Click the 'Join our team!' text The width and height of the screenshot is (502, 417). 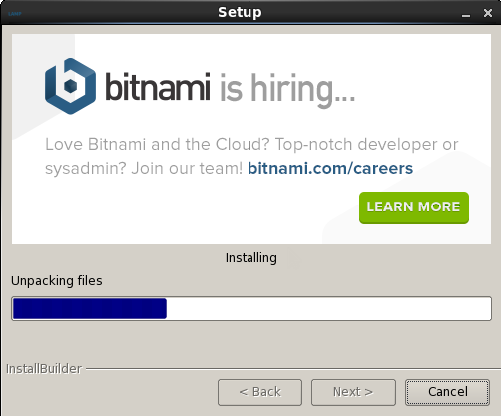[x=187, y=168]
